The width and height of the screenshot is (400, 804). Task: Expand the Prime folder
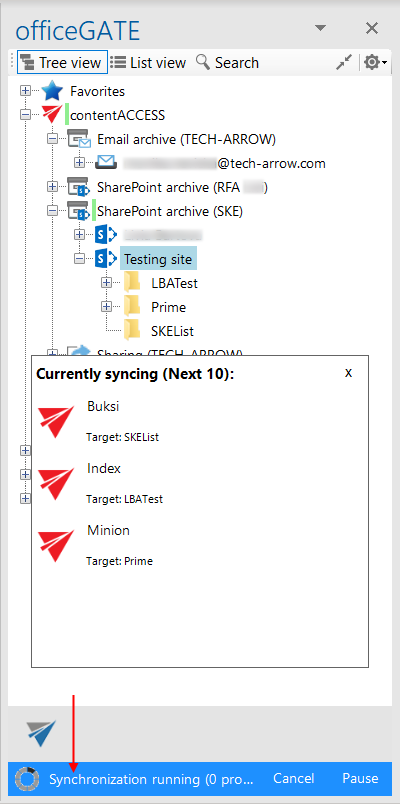coord(106,307)
